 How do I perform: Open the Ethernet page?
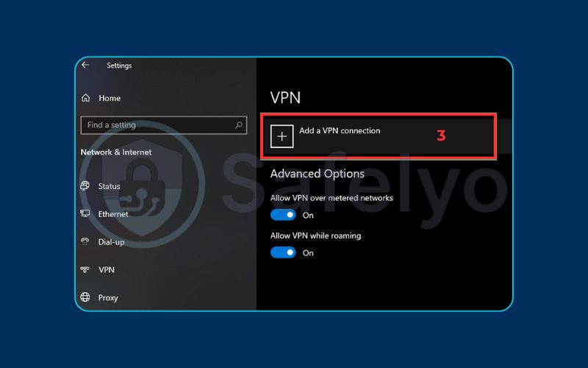[113, 214]
